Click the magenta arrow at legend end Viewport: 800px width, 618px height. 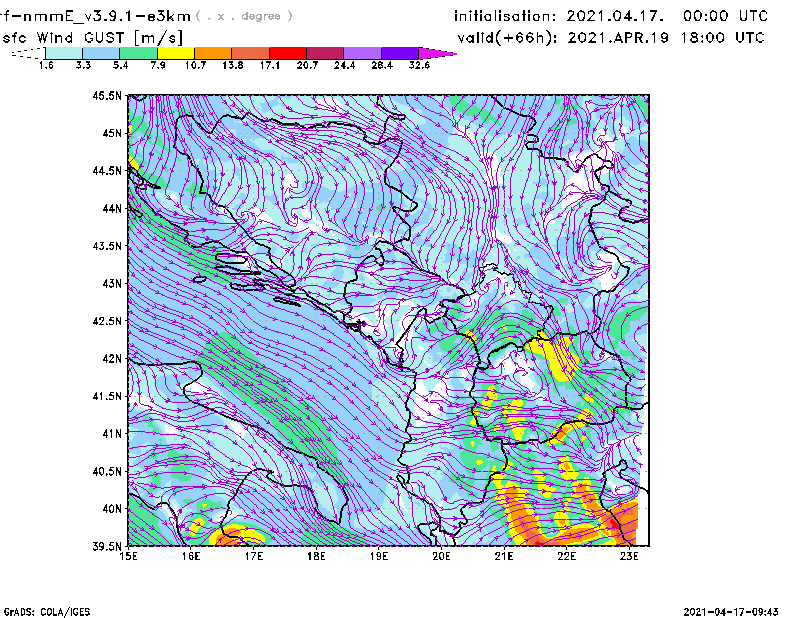pyautogui.click(x=436, y=53)
